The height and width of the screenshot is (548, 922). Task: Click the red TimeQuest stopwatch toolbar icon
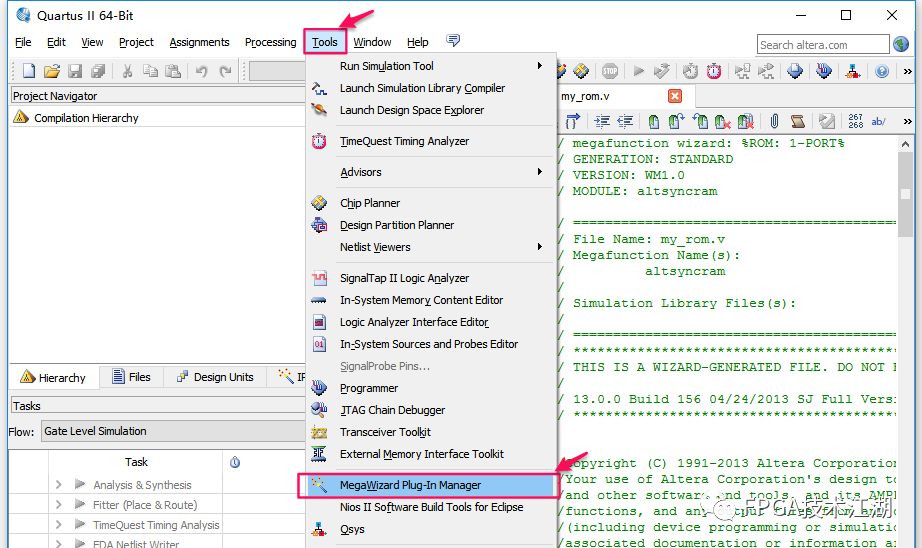coord(714,71)
